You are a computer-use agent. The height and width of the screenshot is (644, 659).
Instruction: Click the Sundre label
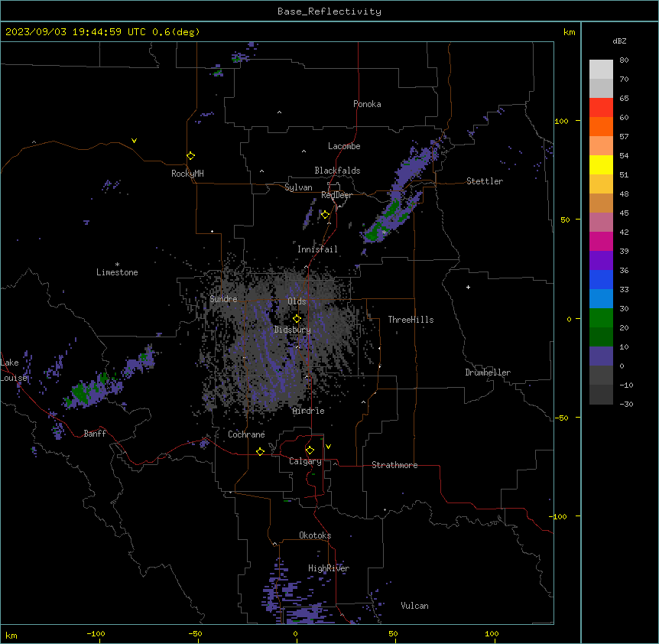[x=223, y=299]
